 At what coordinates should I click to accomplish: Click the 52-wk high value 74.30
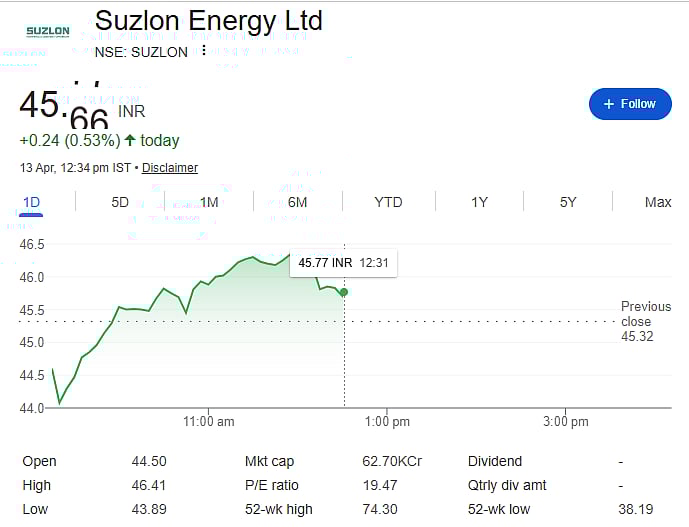379,509
